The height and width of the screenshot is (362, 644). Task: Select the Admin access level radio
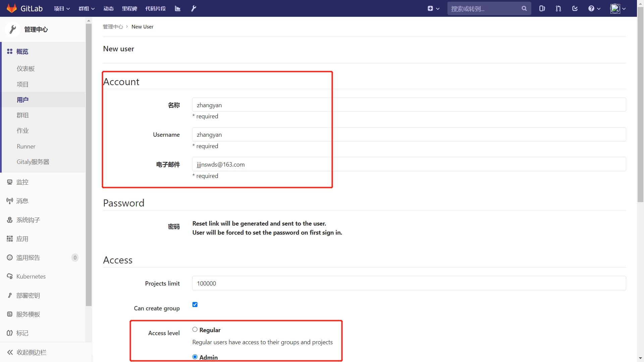pyautogui.click(x=195, y=357)
